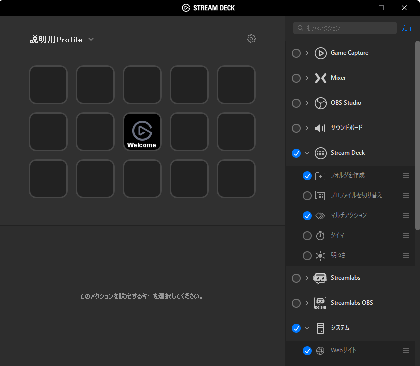Click the Create Folder (フォルダを作成) icon
Screen dimensions: 420x366
coord(319,176)
